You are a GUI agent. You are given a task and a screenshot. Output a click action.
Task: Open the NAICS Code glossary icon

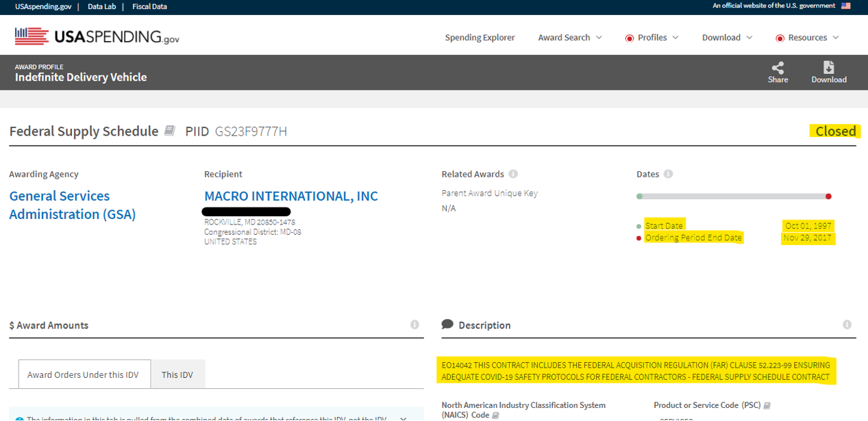click(x=497, y=416)
